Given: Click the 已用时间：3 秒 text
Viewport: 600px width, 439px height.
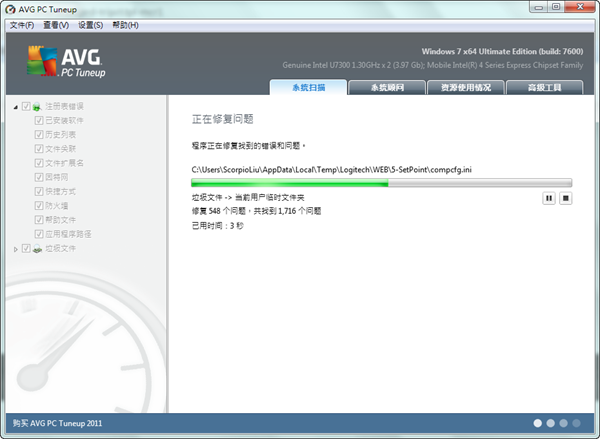Looking at the screenshot, I should pyautogui.click(x=217, y=226).
